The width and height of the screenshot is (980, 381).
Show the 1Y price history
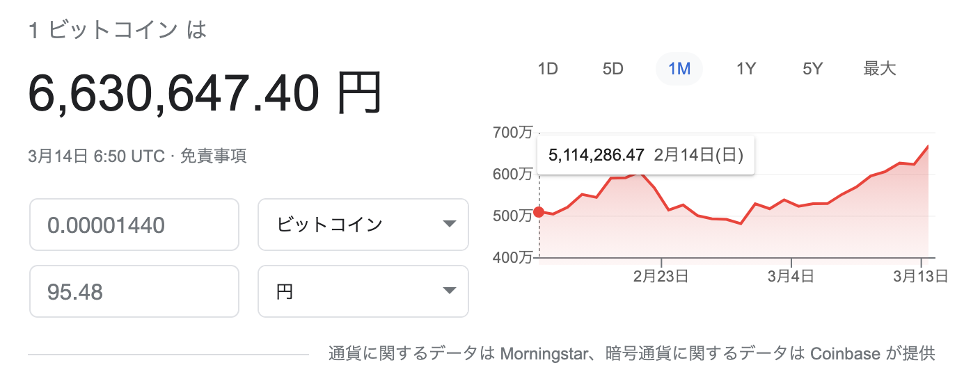746,69
